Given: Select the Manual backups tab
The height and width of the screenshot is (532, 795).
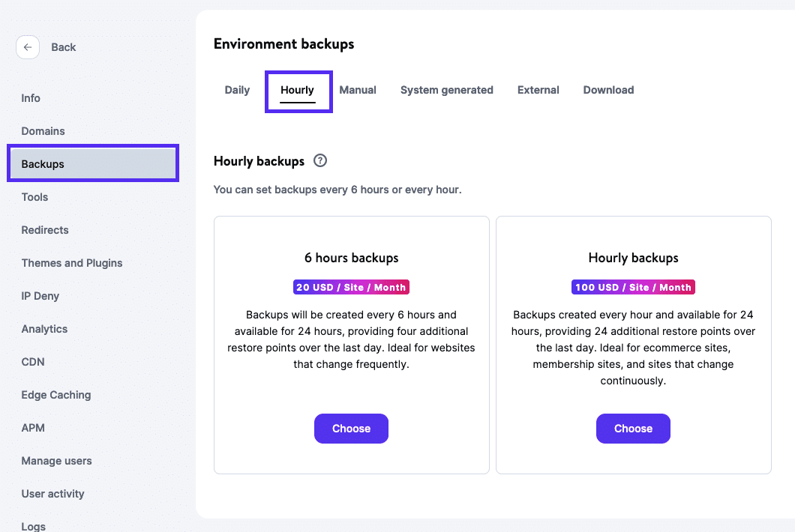Looking at the screenshot, I should (x=358, y=90).
